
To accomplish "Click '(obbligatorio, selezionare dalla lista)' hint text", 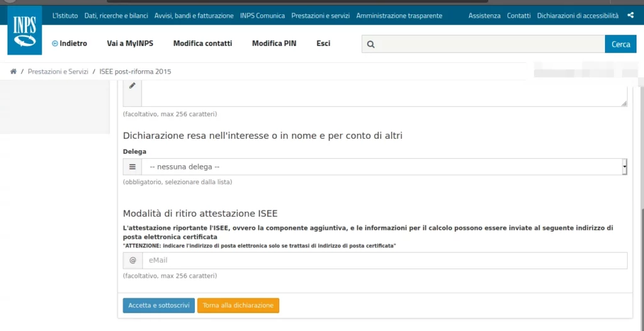I will tap(177, 182).
